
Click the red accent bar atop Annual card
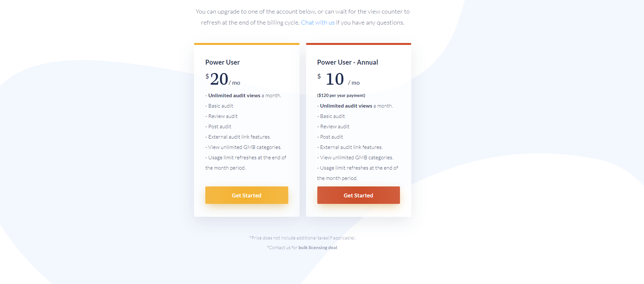(358, 44)
